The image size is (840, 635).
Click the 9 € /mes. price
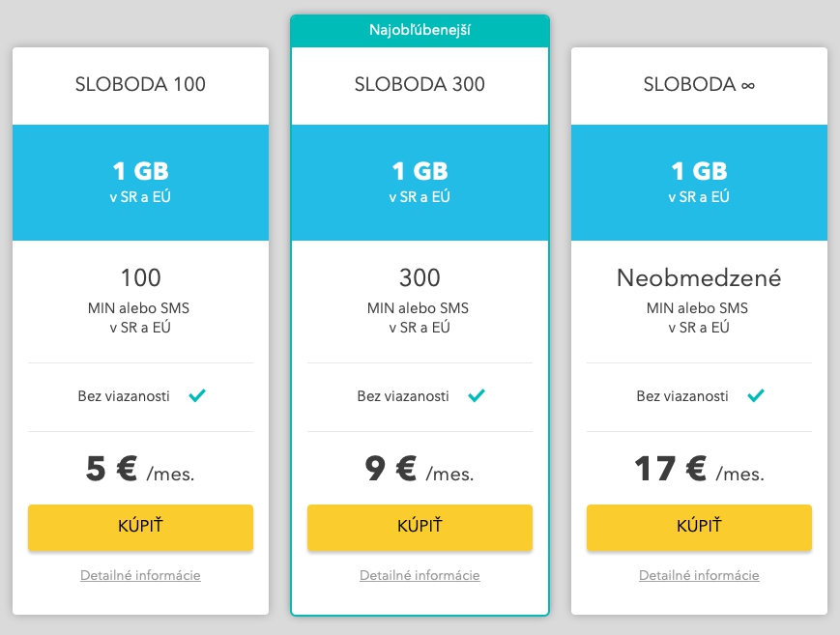420,469
